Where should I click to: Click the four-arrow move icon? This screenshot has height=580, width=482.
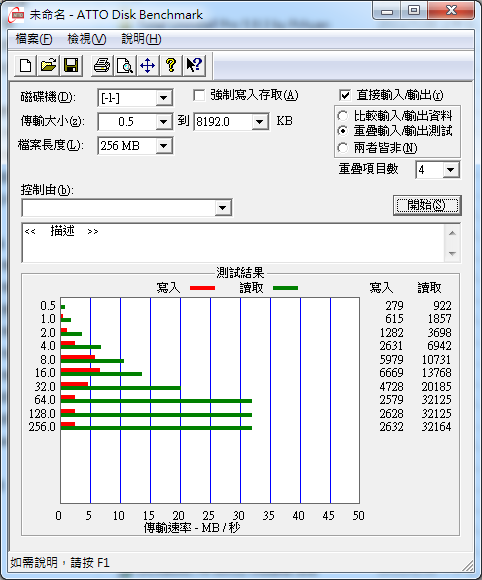148,66
